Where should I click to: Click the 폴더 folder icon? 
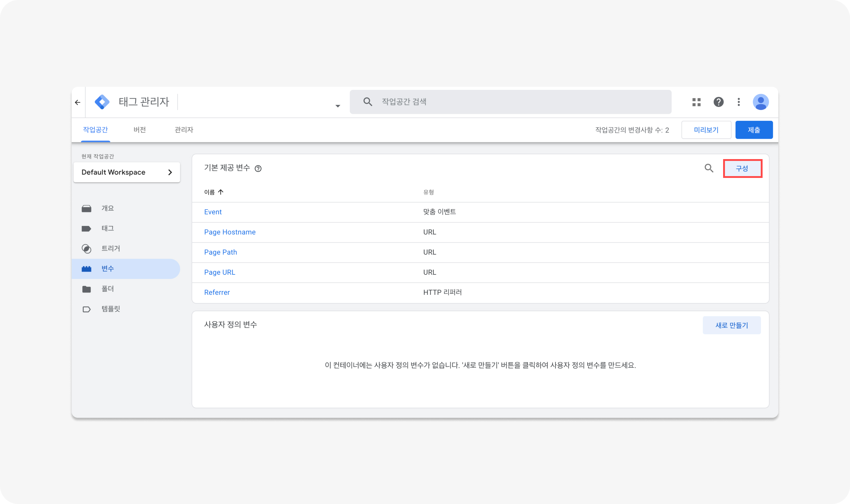pyautogui.click(x=86, y=289)
